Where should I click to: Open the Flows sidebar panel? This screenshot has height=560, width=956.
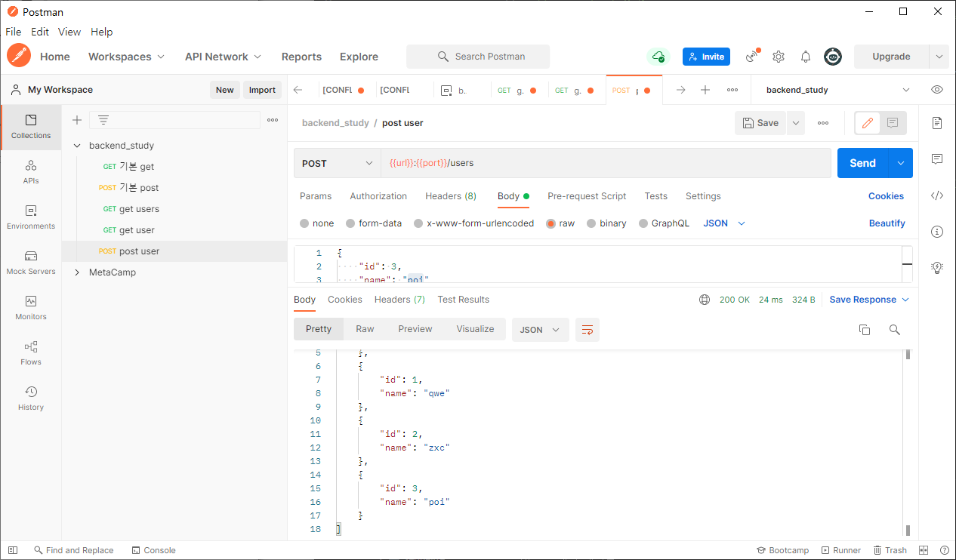click(31, 353)
